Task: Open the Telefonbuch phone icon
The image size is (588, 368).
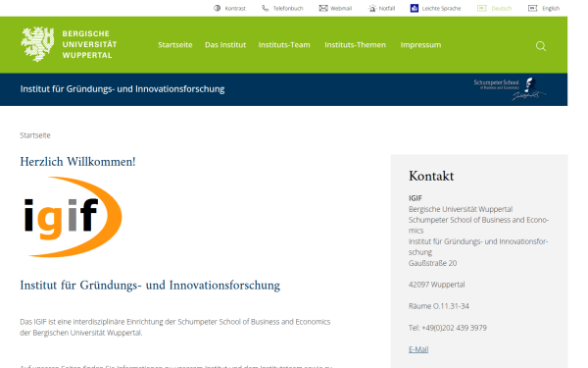Action: coord(266,8)
